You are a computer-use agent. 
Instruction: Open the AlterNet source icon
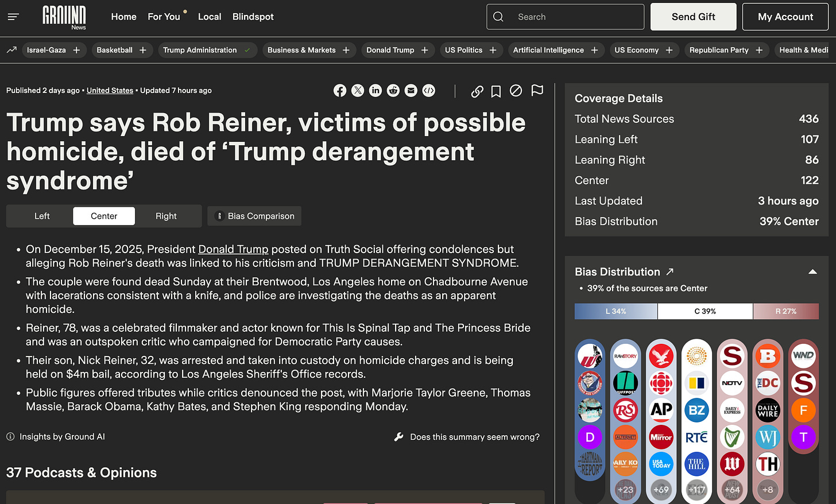pyautogui.click(x=625, y=437)
